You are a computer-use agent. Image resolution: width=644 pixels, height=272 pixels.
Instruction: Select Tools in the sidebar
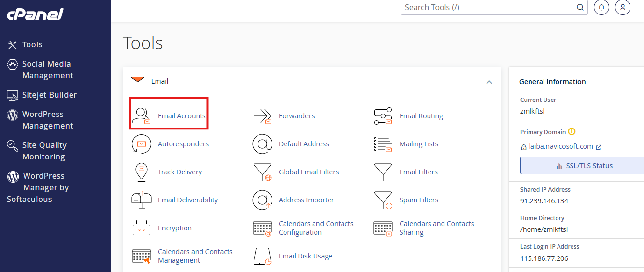[32, 44]
